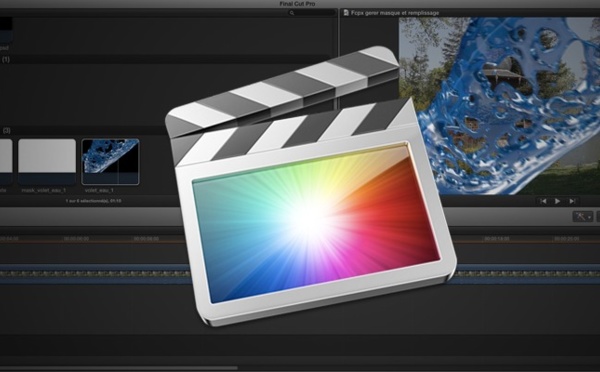Click the magic wand enhancements icon

pos(580,217)
